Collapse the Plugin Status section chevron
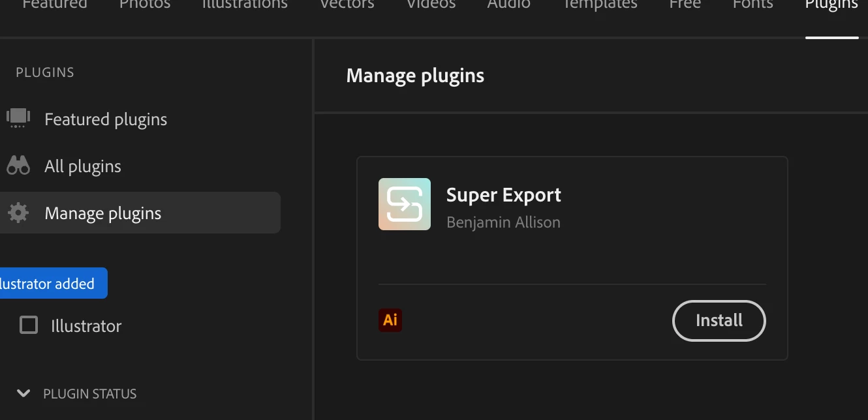Viewport: 868px width, 420px height. (23, 393)
